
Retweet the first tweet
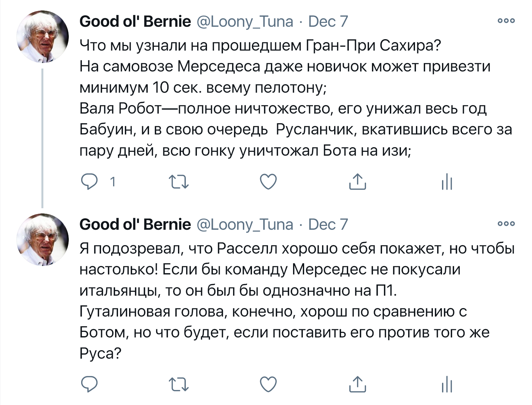coord(178,182)
